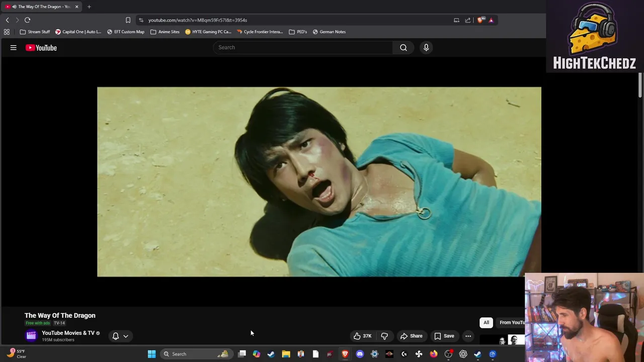The image size is (644, 362).
Task: Click the share-page icon in the address bar
Action: tap(468, 20)
